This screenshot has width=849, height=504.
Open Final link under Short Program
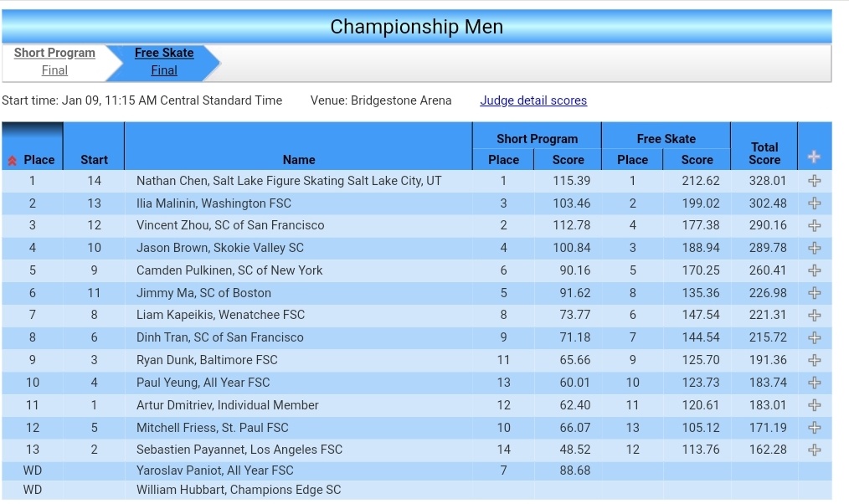point(54,70)
